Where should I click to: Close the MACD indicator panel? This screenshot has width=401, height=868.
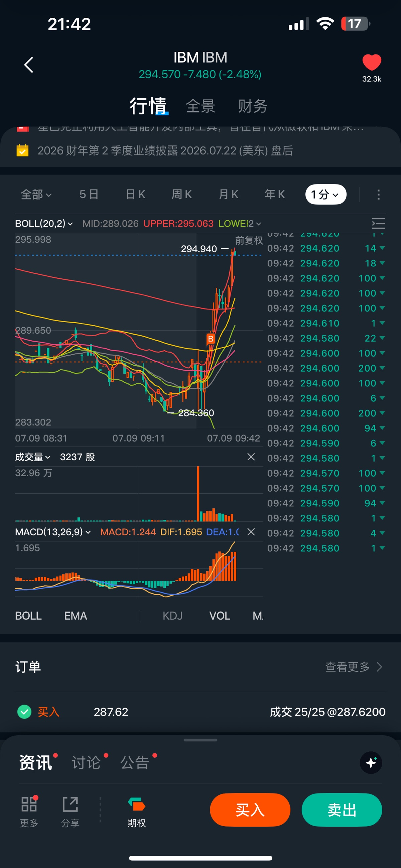pos(251,532)
